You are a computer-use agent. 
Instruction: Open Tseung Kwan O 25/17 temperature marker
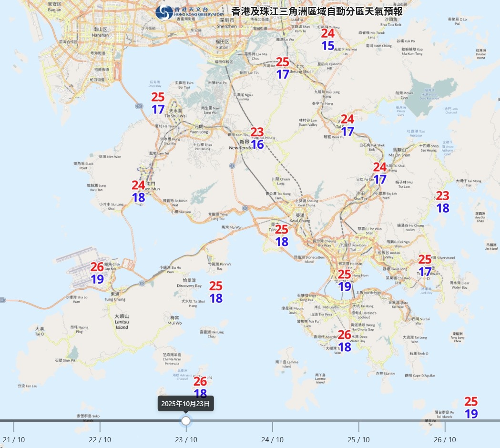(425, 265)
